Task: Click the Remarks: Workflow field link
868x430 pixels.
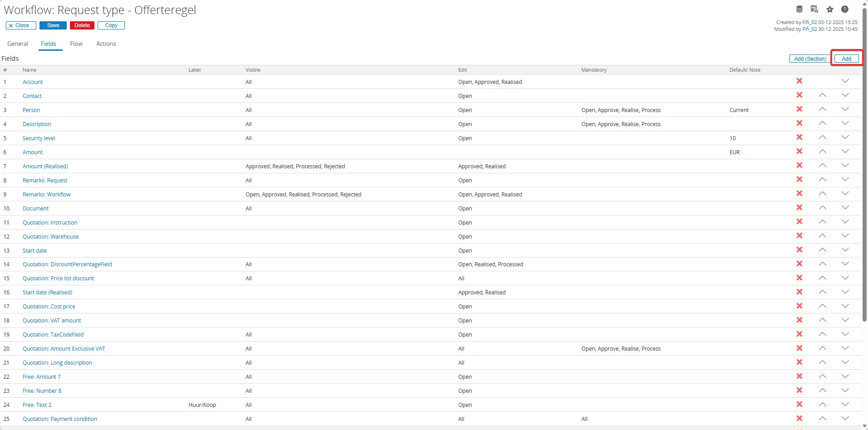Action: 47,195
